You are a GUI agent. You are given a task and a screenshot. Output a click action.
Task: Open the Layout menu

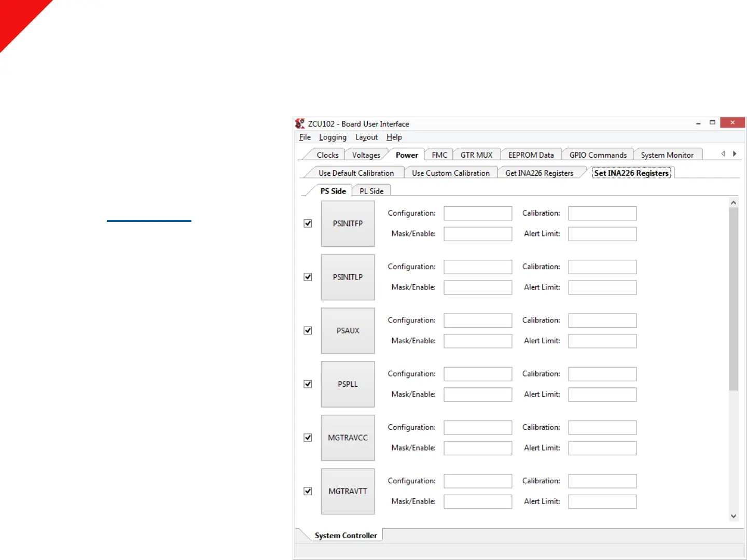[367, 137]
